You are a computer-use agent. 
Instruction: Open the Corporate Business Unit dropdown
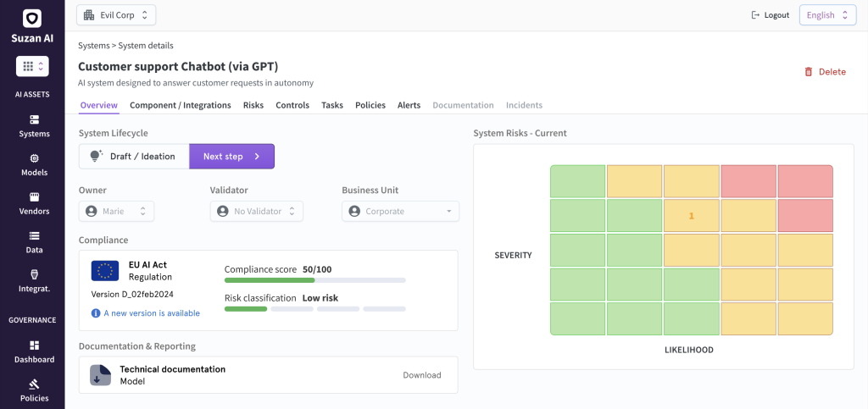click(400, 212)
